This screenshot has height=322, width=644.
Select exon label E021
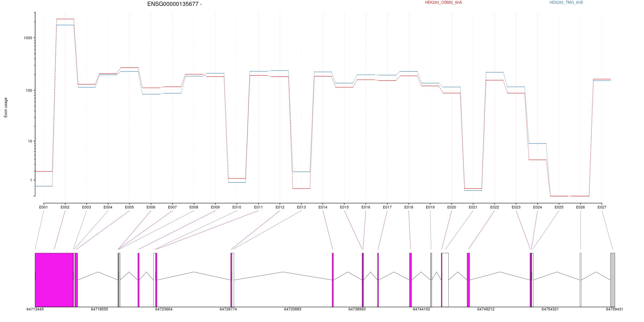[x=473, y=207]
